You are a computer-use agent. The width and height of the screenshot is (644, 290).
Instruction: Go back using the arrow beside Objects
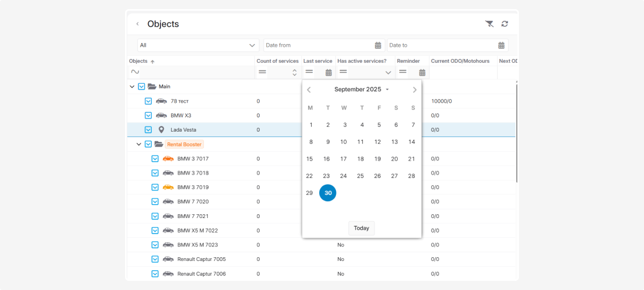click(x=137, y=24)
